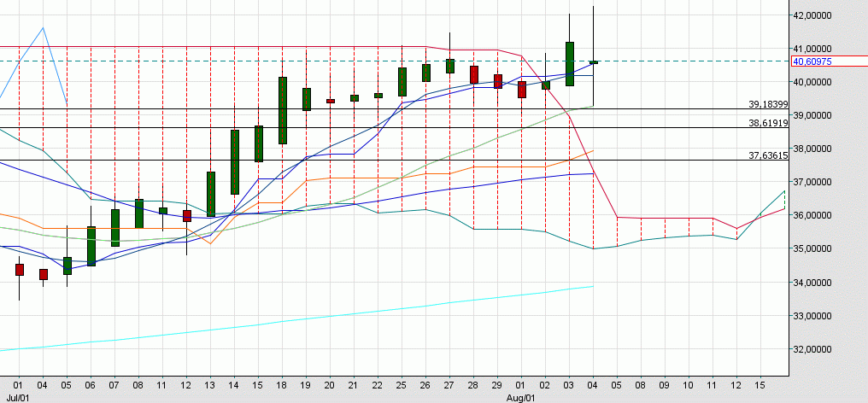Select date label 20 on time axis
The image size is (868, 403).
coord(330,385)
